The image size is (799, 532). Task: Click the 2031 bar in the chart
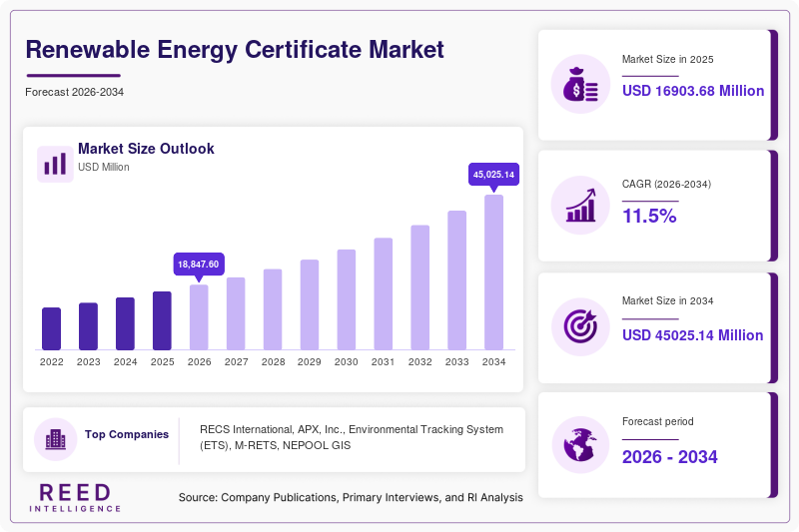(384, 293)
